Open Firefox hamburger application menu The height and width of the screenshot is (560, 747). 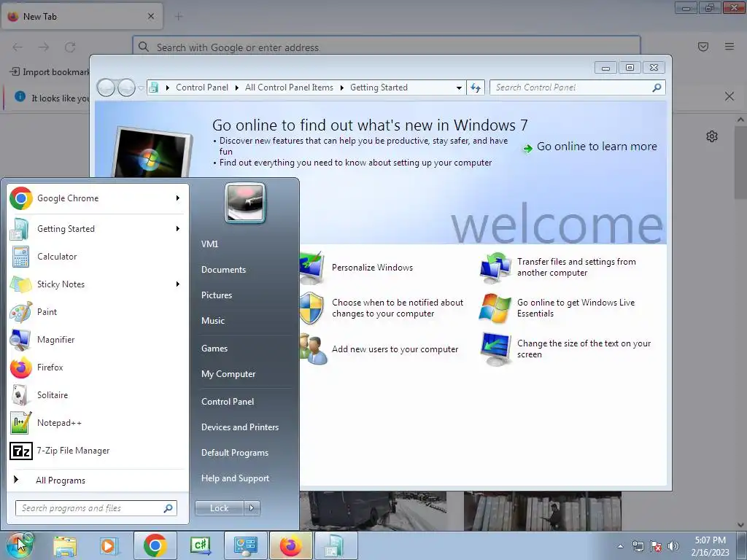pyautogui.click(x=729, y=46)
